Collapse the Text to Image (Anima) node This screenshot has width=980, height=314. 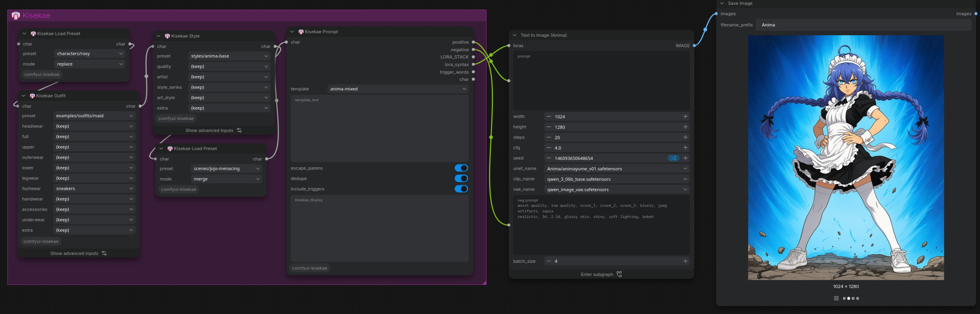(x=515, y=35)
